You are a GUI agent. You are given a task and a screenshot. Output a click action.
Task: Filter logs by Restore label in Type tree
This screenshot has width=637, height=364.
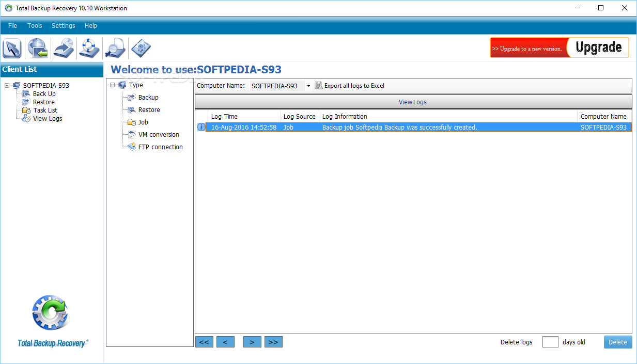point(149,110)
